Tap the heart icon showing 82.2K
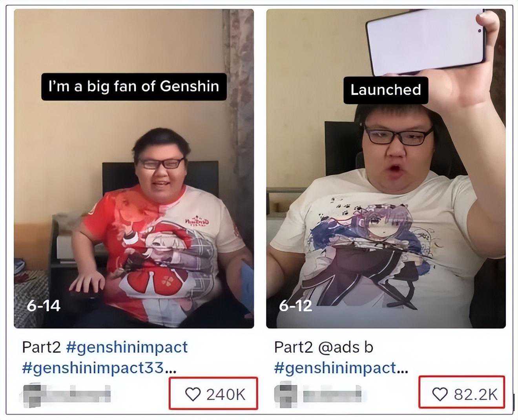The image size is (518, 420). click(x=440, y=394)
